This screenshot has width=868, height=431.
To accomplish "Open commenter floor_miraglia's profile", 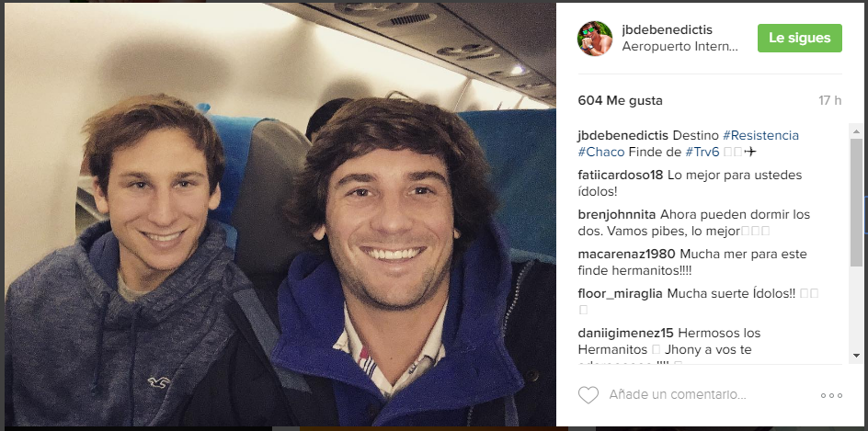I will [x=620, y=294].
